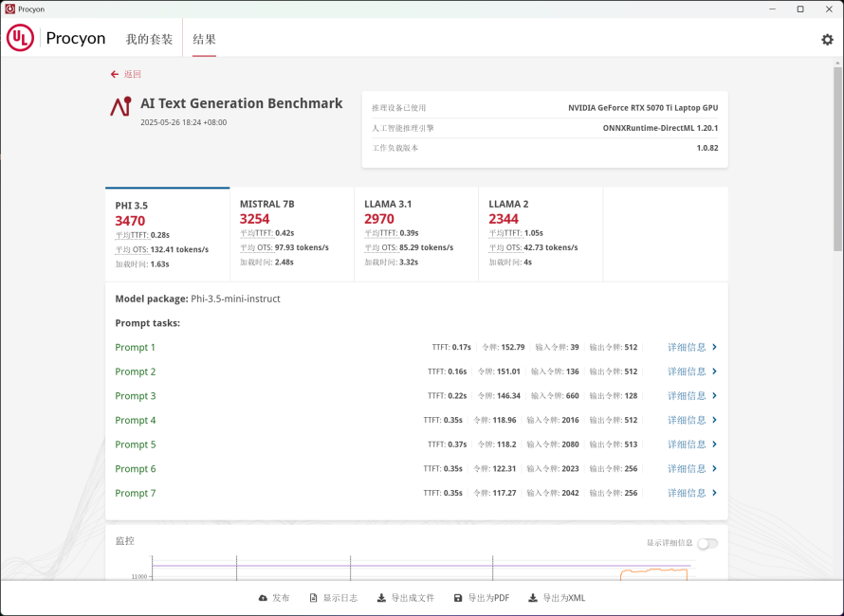Open the Prompt 3 task link
Image resolution: width=844 pixels, height=616 pixels.
pyautogui.click(x=136, y=396)
